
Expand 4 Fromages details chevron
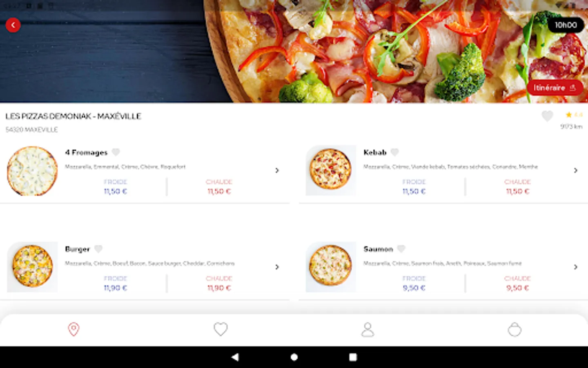(277, 170)
